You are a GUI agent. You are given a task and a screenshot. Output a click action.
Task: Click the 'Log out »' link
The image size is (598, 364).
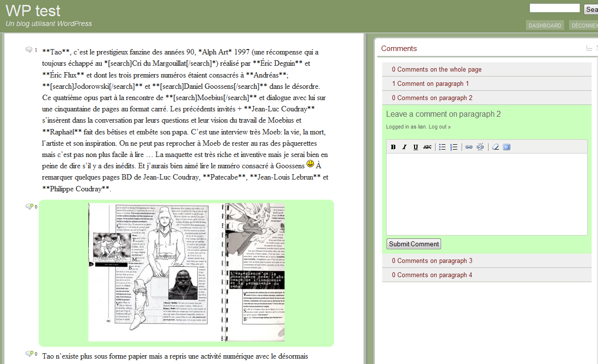click(440, 127)
